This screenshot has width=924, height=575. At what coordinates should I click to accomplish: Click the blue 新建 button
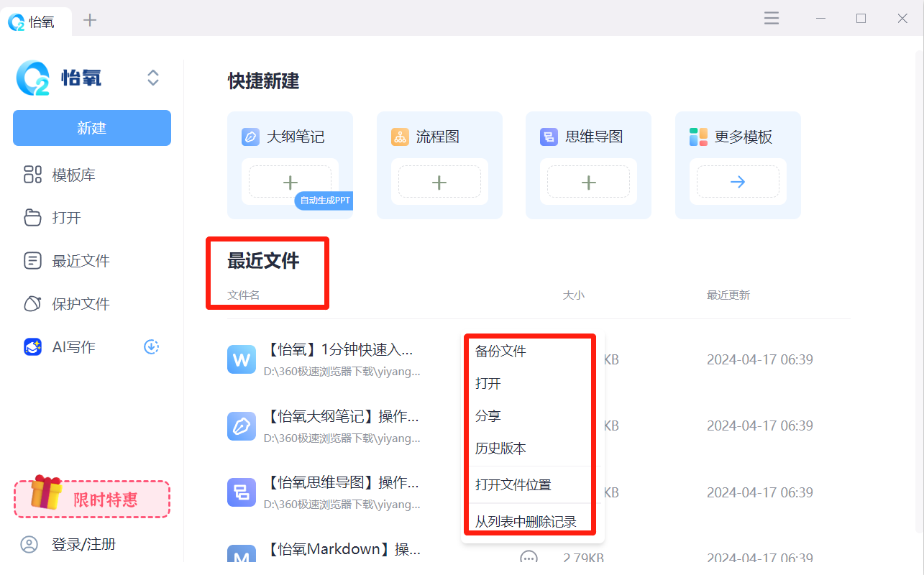(x=92, y=128)
